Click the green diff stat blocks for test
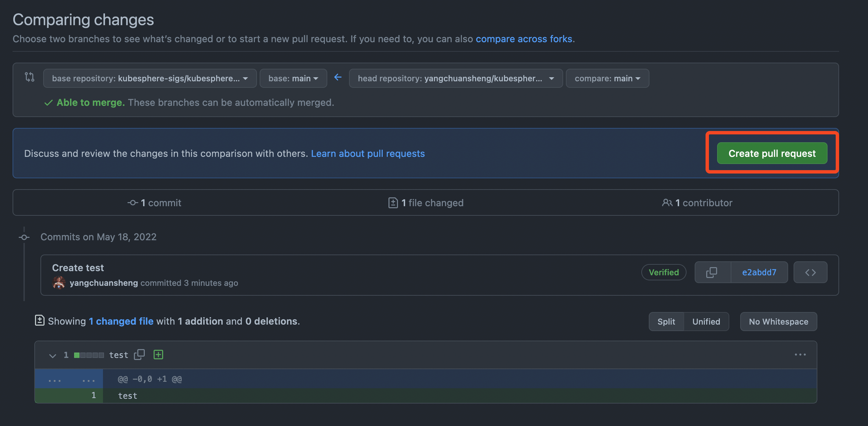Viewport: 868px width, 426px height. click(x=88, y=355)
